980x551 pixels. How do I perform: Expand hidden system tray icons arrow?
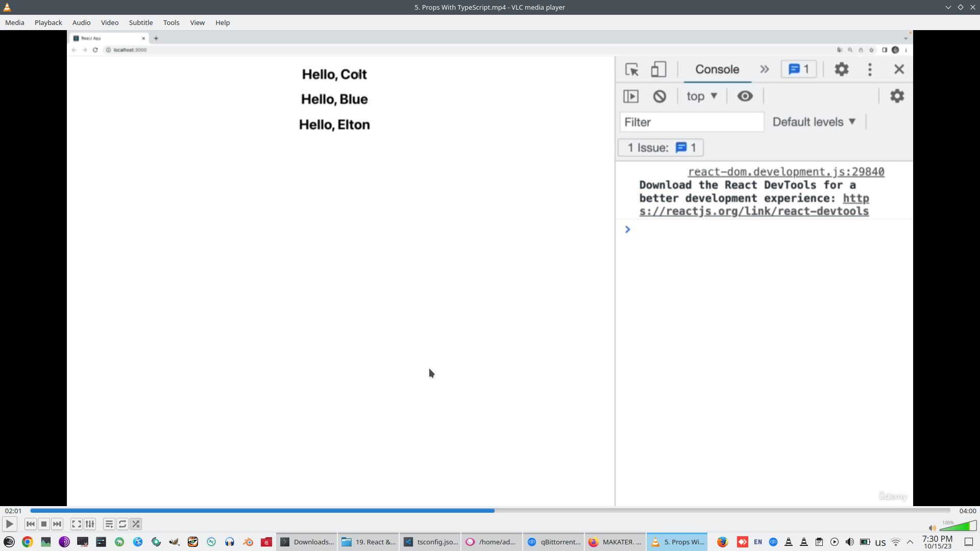(x=910, y=542)
